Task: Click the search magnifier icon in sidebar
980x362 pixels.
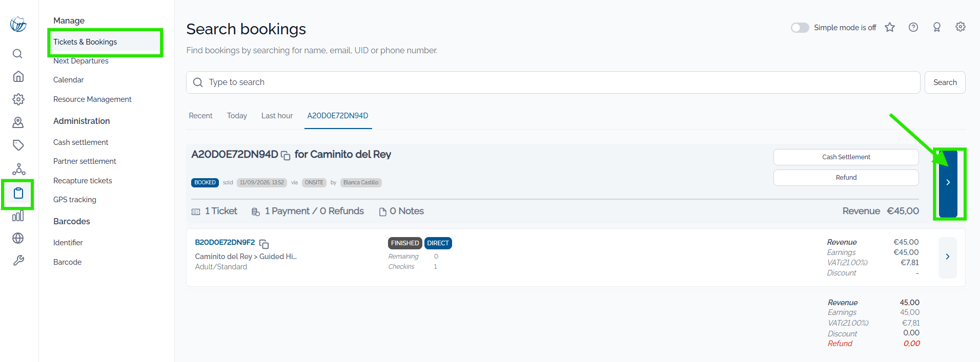Action: click(x=18, y=54)
